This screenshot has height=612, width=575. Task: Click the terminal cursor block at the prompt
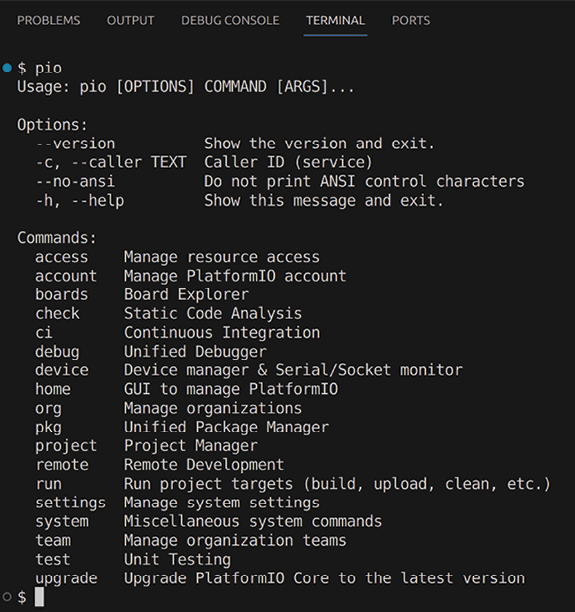(39, 597)
